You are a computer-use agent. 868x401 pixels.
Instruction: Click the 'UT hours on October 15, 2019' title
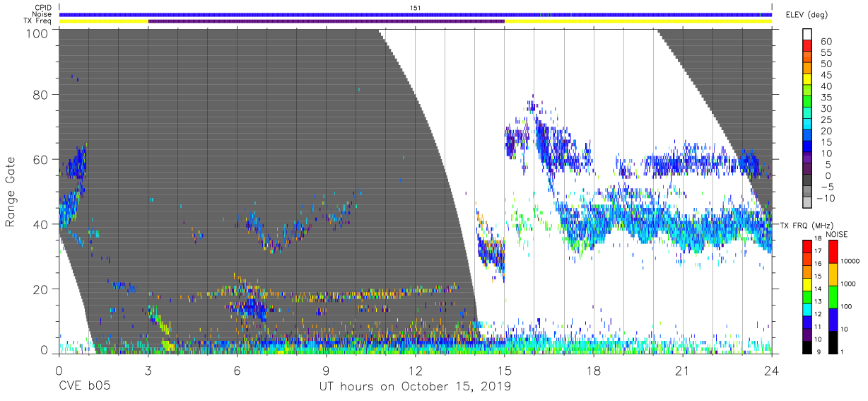tap(414, 386)
